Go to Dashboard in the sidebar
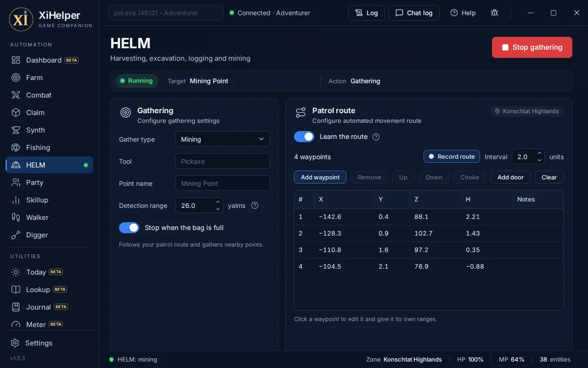The height and width of the screenshot is (368, 588). (x=50, y=60)
